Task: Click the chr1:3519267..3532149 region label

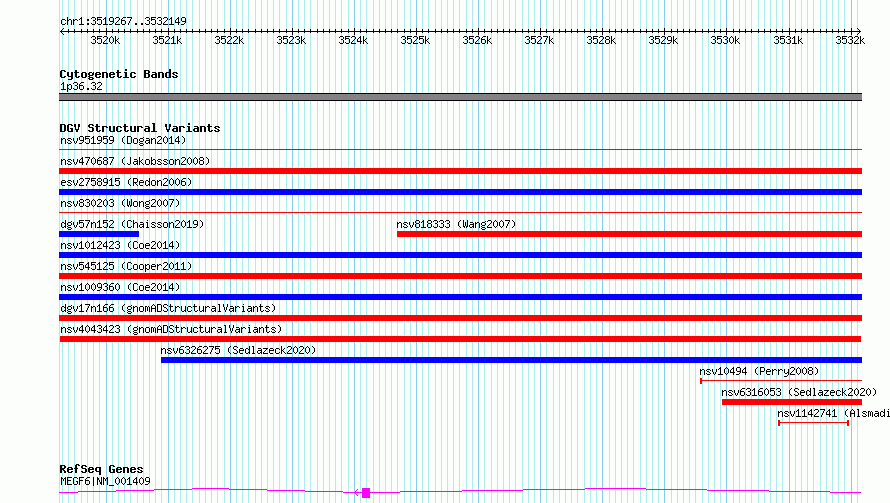Action: coord(123,21)
